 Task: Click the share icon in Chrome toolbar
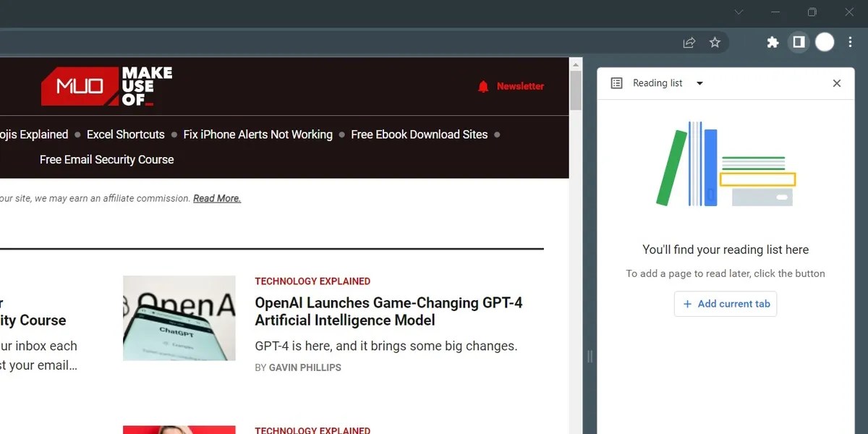click(x=689, y=42)
